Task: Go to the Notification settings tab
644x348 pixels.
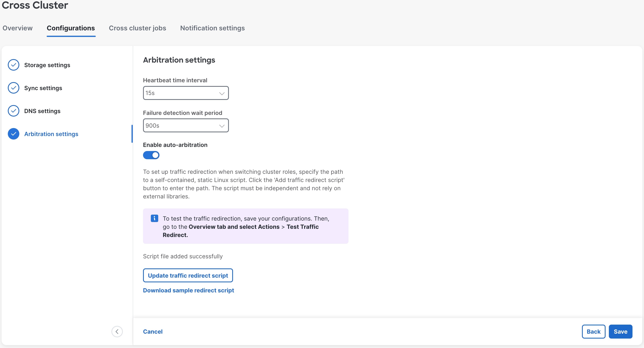Action: (212, 28)
